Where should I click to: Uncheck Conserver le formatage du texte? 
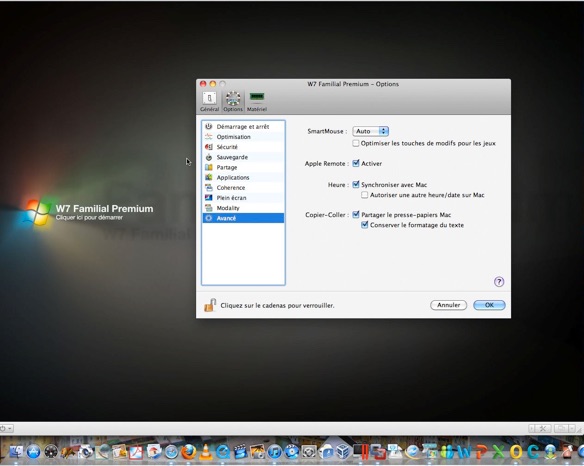pos(365,225)
